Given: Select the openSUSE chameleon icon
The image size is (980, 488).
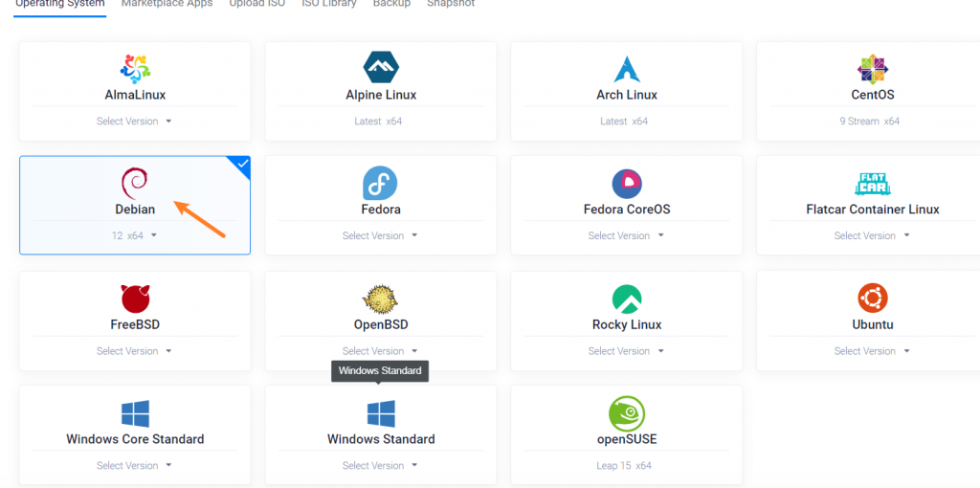Looking at the screenshot, I should pos(626,413).
